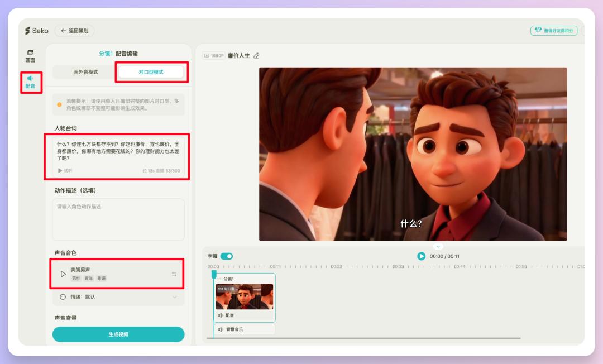Swap voice using the switch icon
603x364 pixels.
point(174,274)
